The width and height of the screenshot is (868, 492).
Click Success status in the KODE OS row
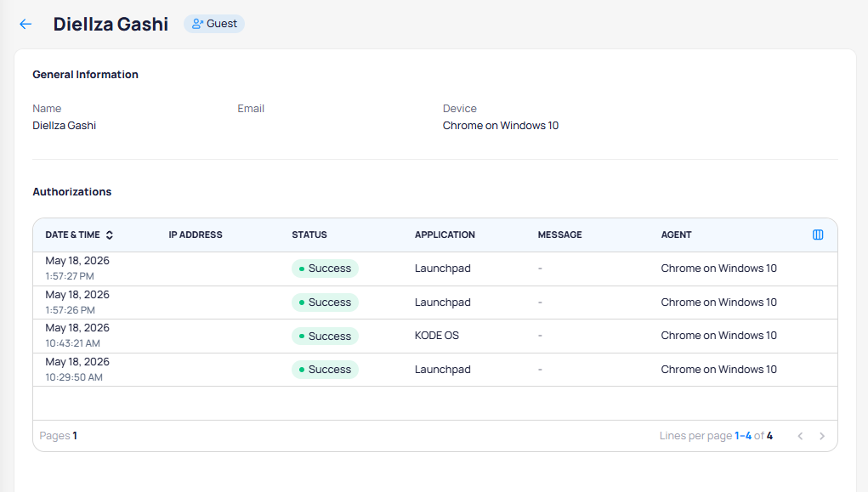[325, 336]
